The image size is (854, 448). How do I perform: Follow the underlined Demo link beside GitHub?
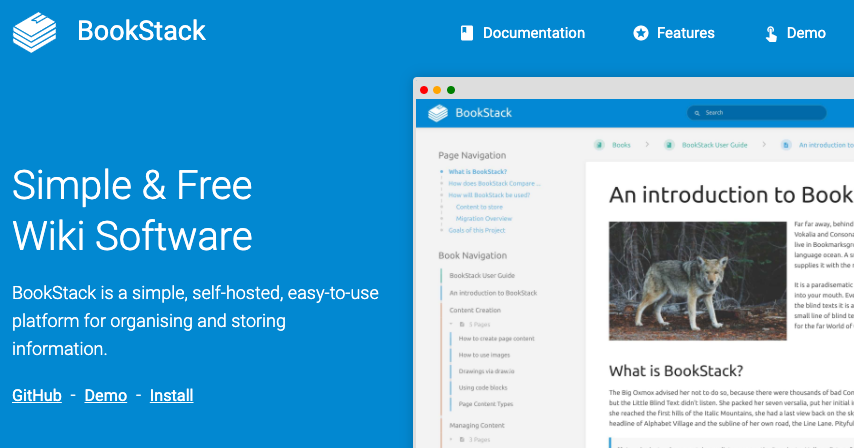click(x=106, y=395)
